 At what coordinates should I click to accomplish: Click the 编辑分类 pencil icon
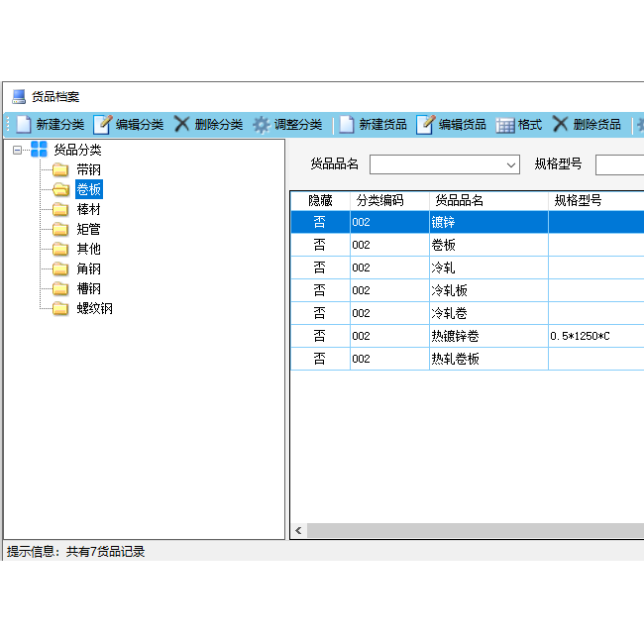pyautogui.click(x=102, y=125)
